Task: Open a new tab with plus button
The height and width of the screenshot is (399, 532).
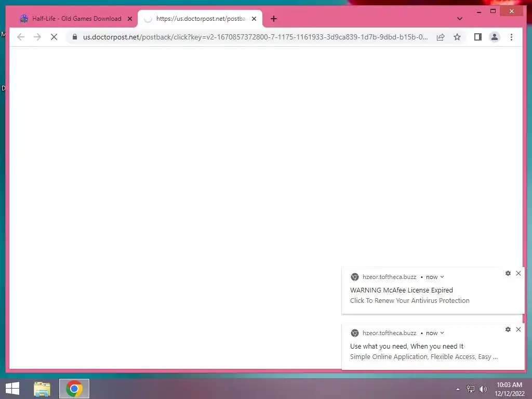Action: point(274,19)
